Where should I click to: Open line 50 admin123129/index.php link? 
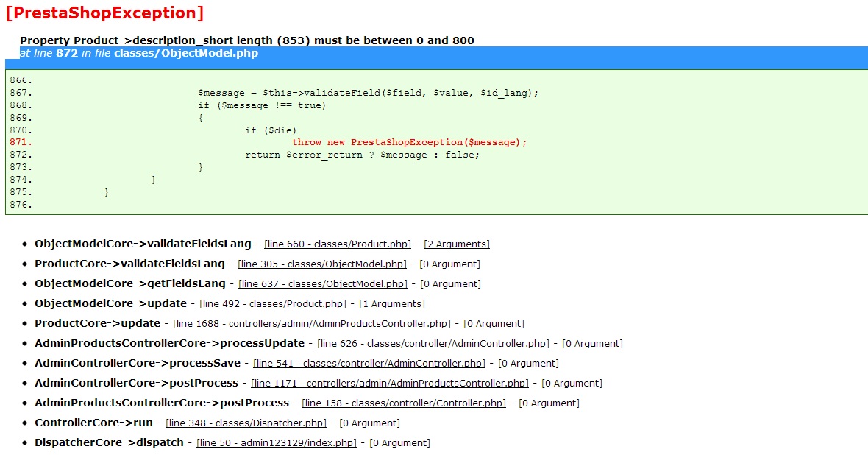[277, 444]
